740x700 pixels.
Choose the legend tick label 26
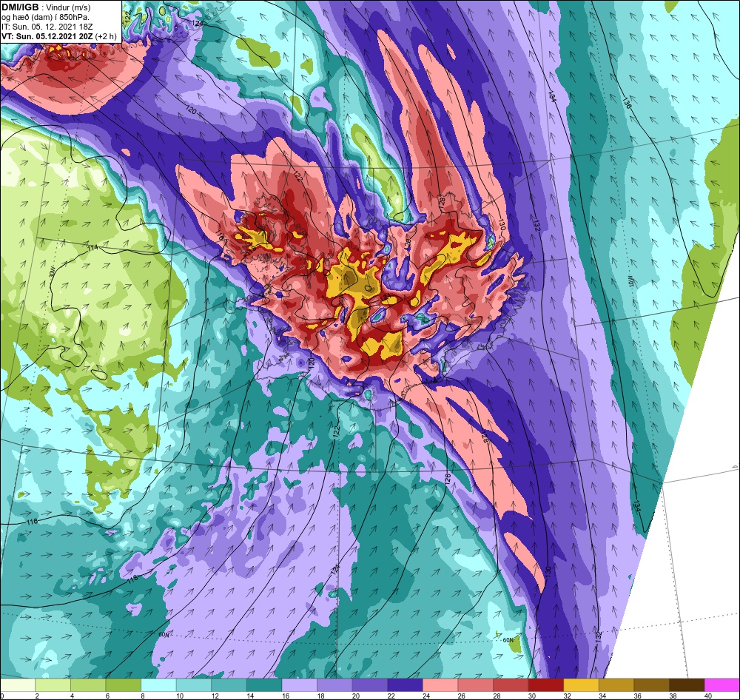point(461,696)
